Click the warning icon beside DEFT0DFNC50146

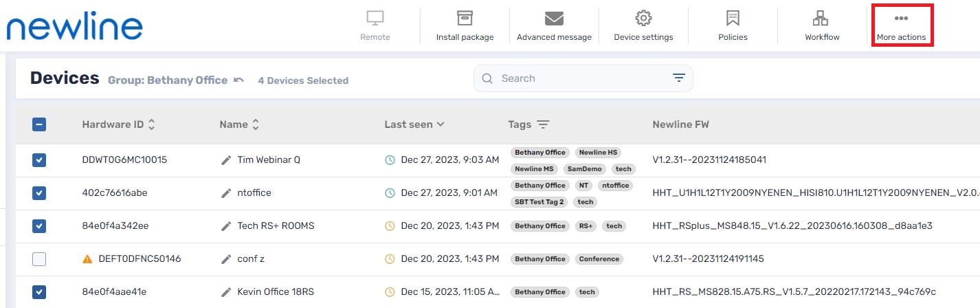pos(87,259)
